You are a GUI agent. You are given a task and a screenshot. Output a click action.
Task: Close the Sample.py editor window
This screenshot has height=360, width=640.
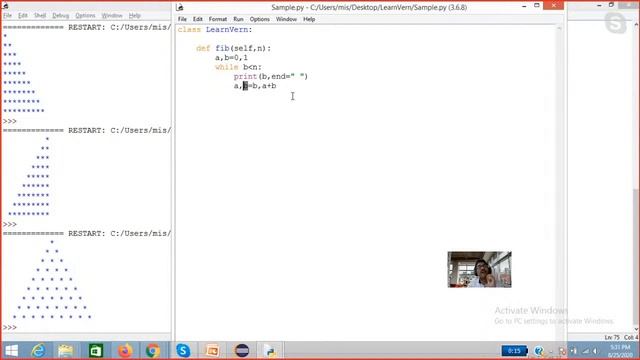[x=553, y=5]
